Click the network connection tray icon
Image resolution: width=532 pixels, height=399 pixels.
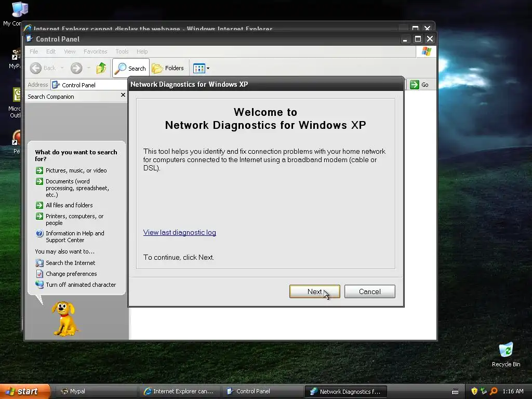[x=484, y=391]
